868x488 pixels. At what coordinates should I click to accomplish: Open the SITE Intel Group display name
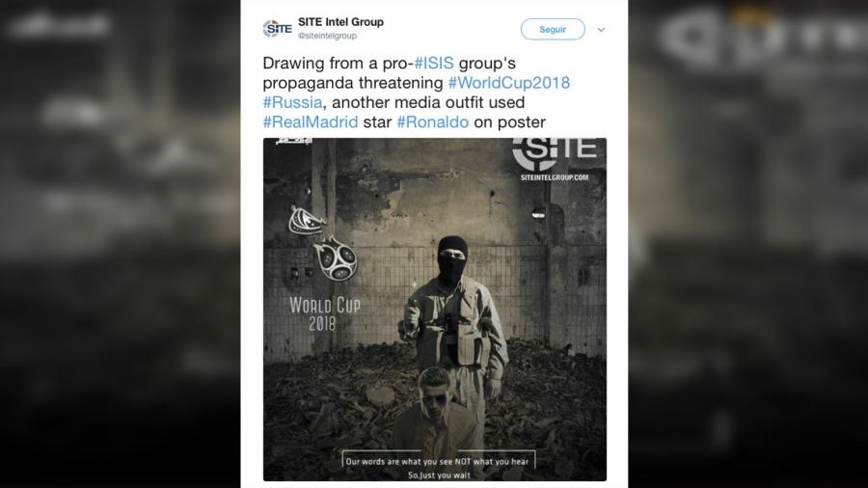coord(340,22)
